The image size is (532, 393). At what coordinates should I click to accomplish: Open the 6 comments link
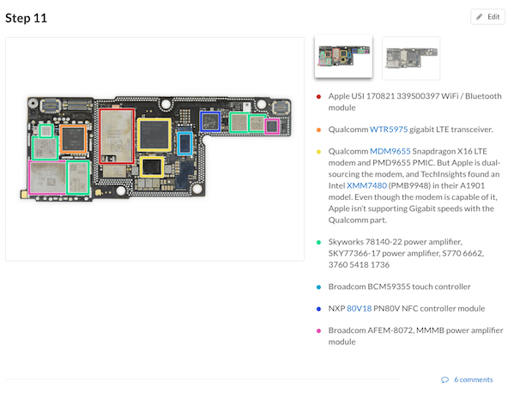[x=473, y=380]
